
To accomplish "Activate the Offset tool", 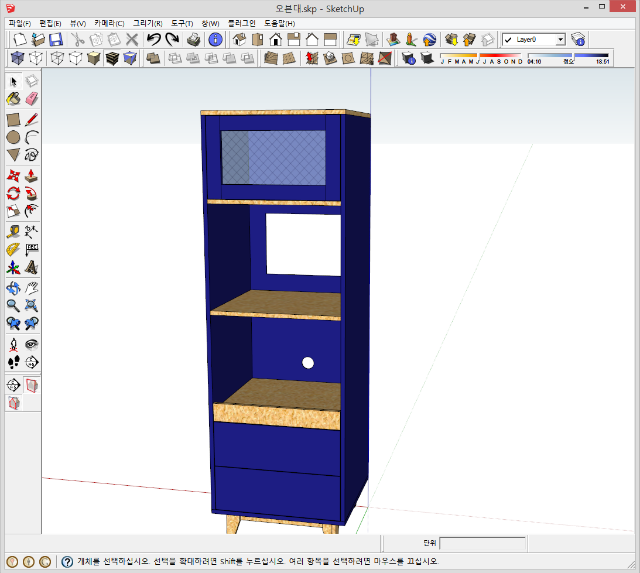I will point(31,211).
